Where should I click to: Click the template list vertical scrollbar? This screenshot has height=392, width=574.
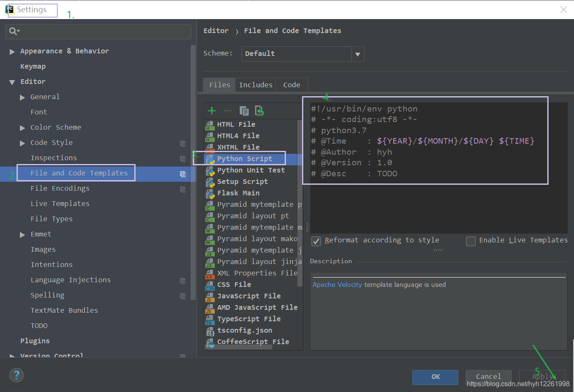pos(300,203)
